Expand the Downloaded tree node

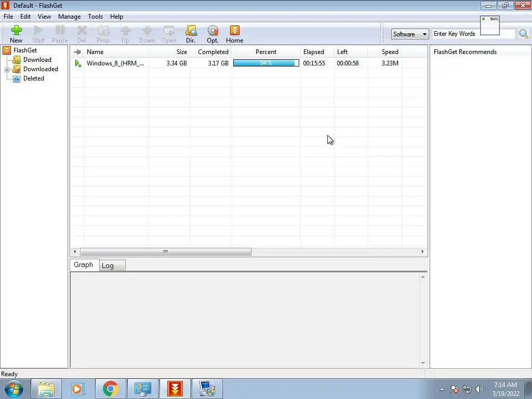tap(7, 70)
